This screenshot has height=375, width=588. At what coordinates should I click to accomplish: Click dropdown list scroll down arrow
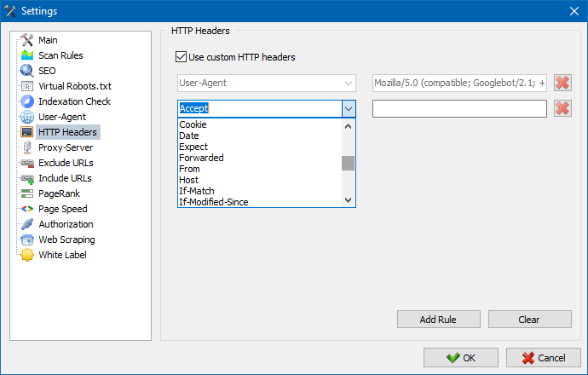pyautogui.click(x=348, y=200)
